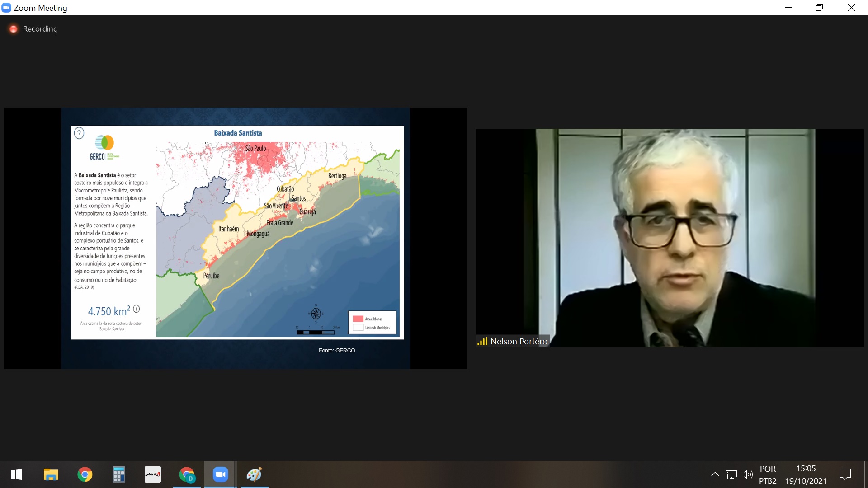Click the network icon in system tray
This screenshot has height=488, width=868.
(x=731, y=474)
